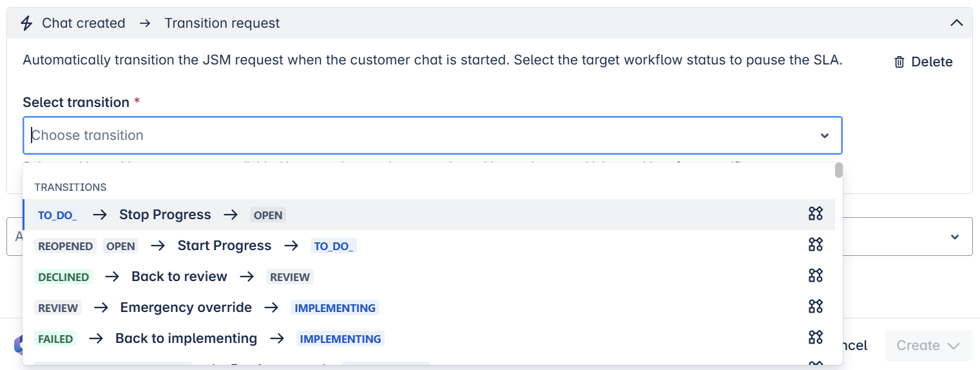Open the Create button's dropdown chevron

(x=954, y=346)
